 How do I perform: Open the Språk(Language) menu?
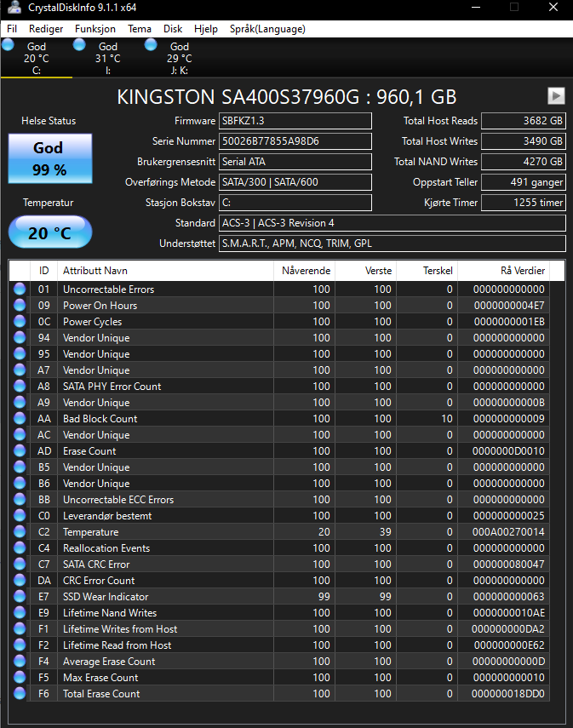click(267, 29)
